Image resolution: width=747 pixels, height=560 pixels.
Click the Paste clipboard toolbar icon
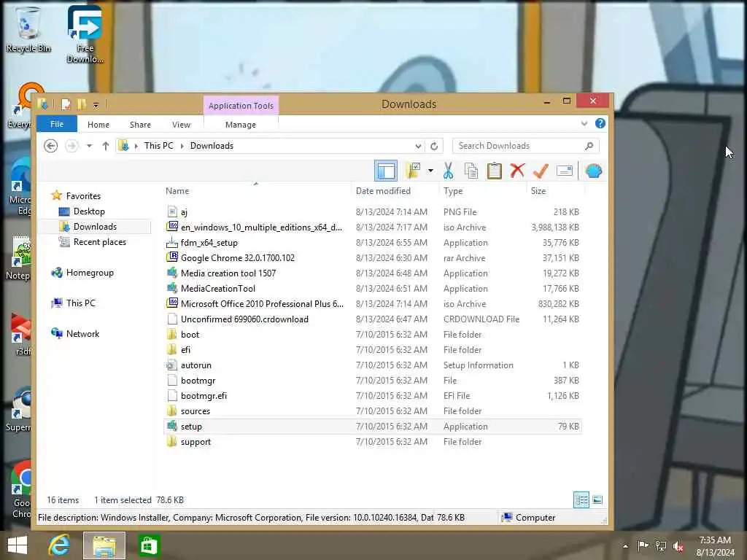point(494,171)
